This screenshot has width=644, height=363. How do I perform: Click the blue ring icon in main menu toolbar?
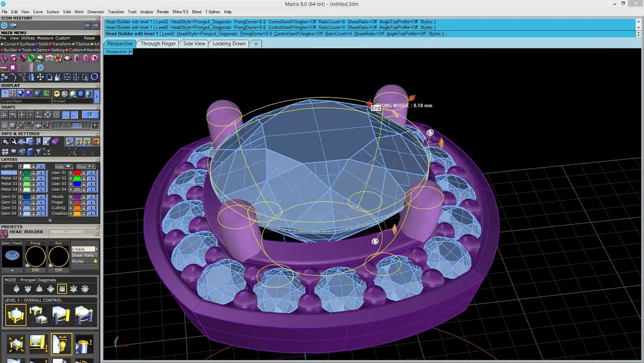point(95,77)
